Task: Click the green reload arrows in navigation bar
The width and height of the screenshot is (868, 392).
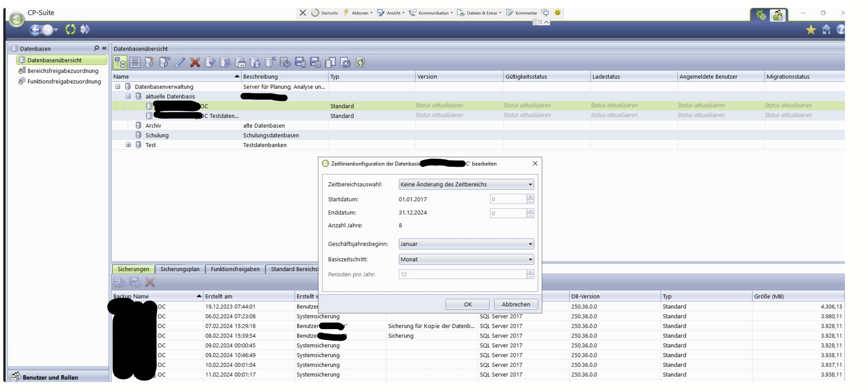Action: click(x=70, y=30)
